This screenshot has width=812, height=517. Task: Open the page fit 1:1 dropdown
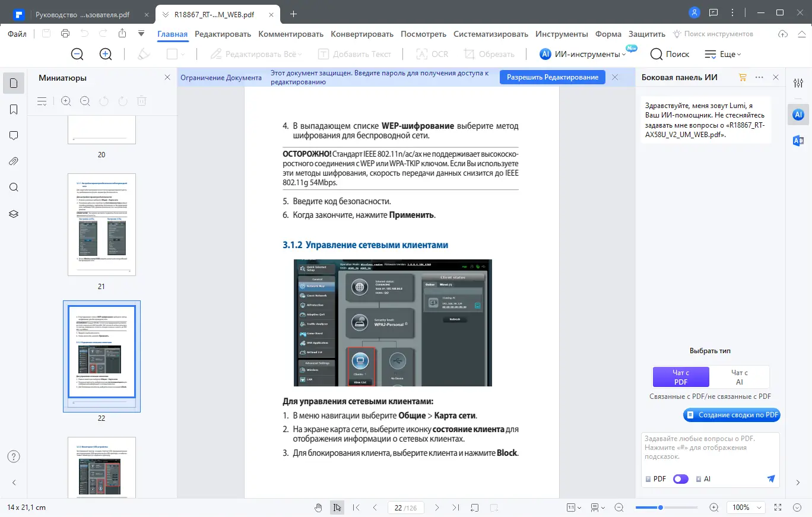click(574, 508)
